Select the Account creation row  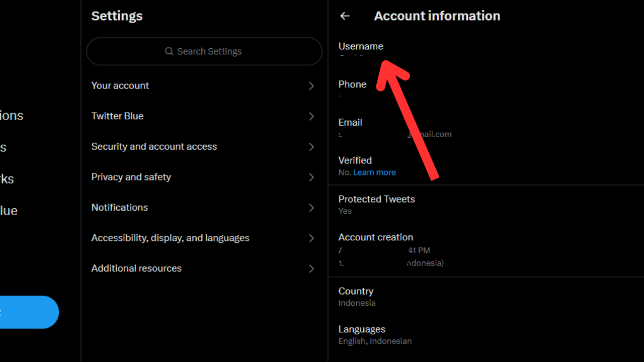coord(486,250)
